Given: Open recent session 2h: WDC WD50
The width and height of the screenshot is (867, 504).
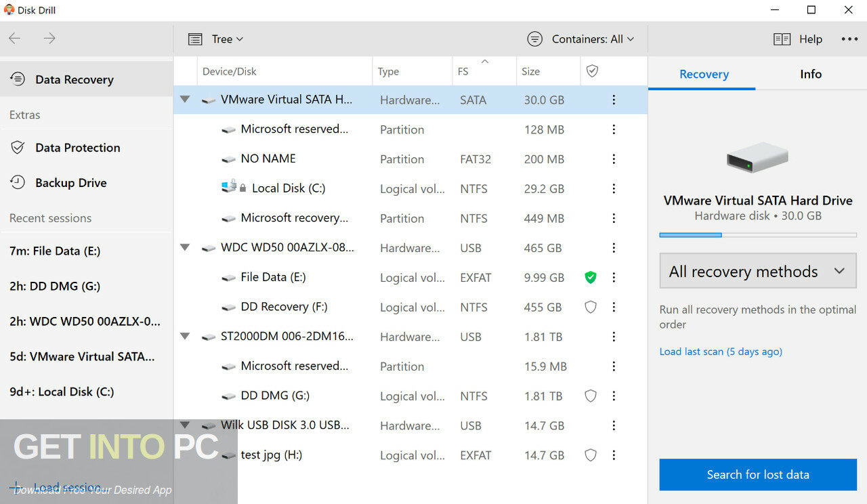Looking at the screenshot, I should [86, 321].
